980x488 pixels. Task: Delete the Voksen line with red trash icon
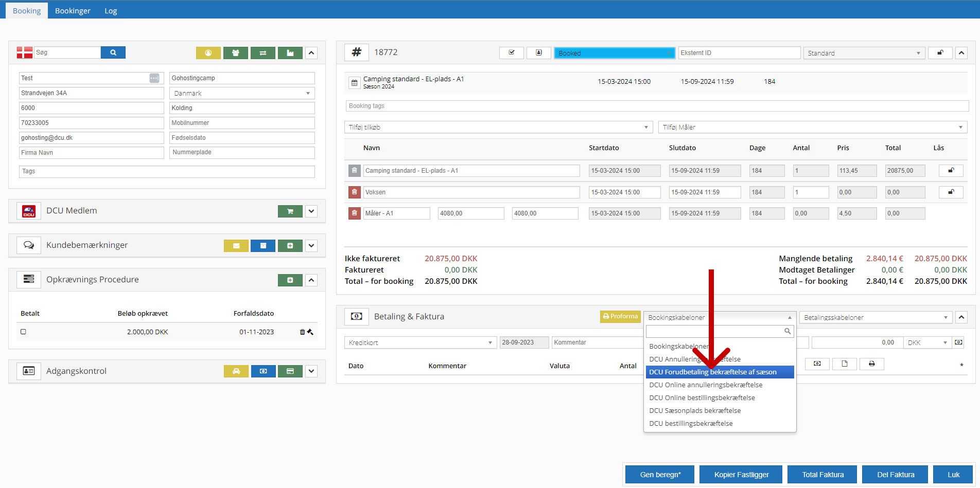click(355, 192)
